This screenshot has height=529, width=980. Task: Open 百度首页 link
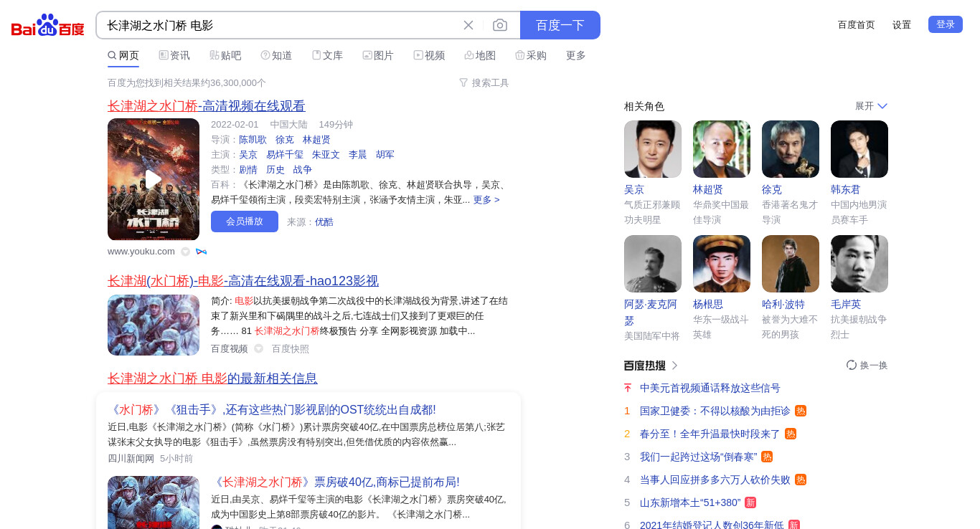[857, 24]
